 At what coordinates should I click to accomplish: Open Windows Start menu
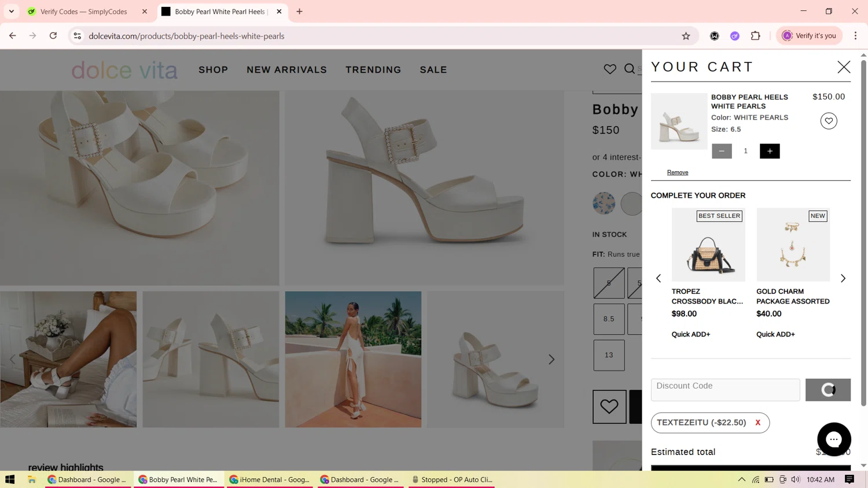tap(10, 479)
